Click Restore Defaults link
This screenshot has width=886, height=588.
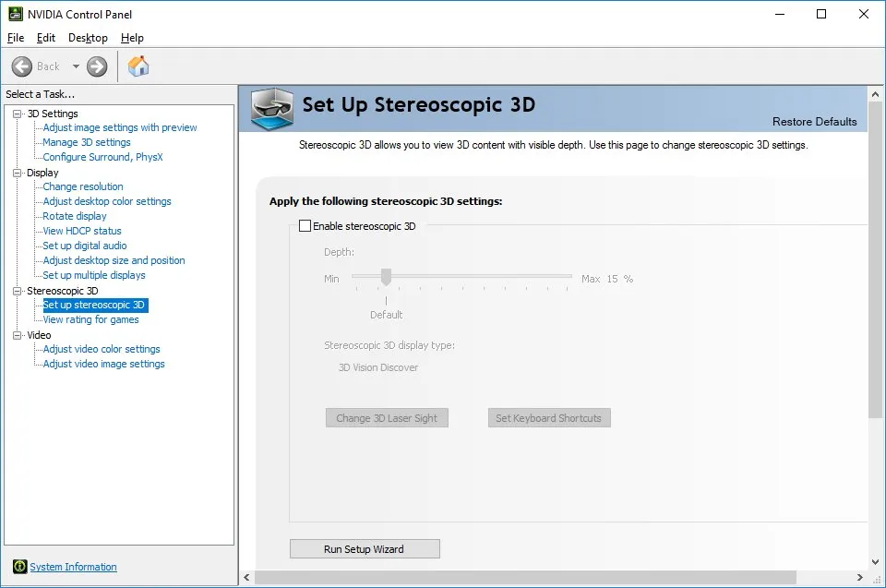[814, 122]
